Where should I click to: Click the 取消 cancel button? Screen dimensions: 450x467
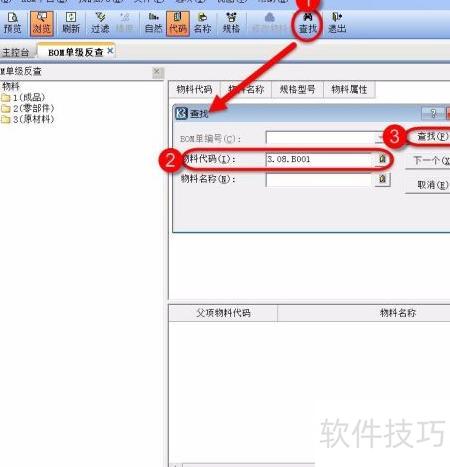(432, 185)
